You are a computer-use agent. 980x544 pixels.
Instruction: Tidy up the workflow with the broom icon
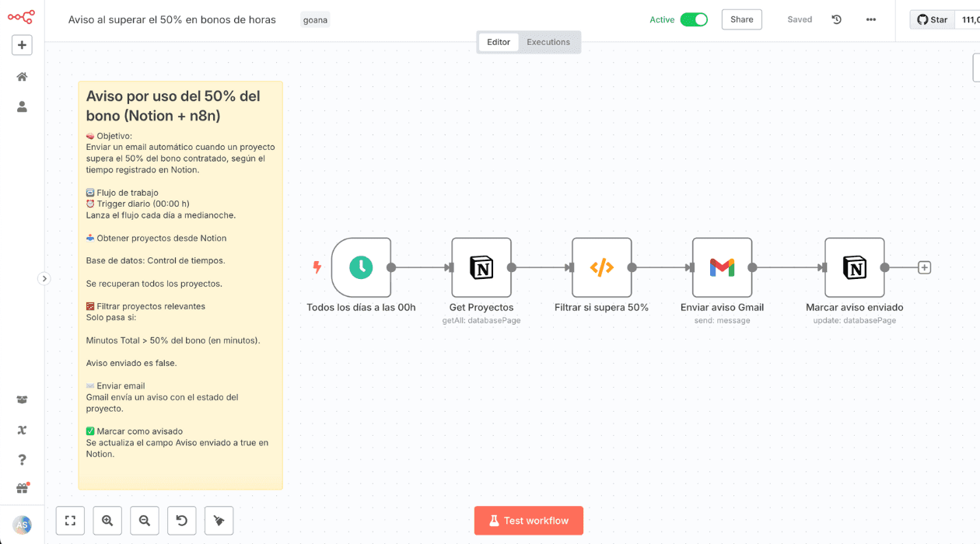(x=219, y=520)
